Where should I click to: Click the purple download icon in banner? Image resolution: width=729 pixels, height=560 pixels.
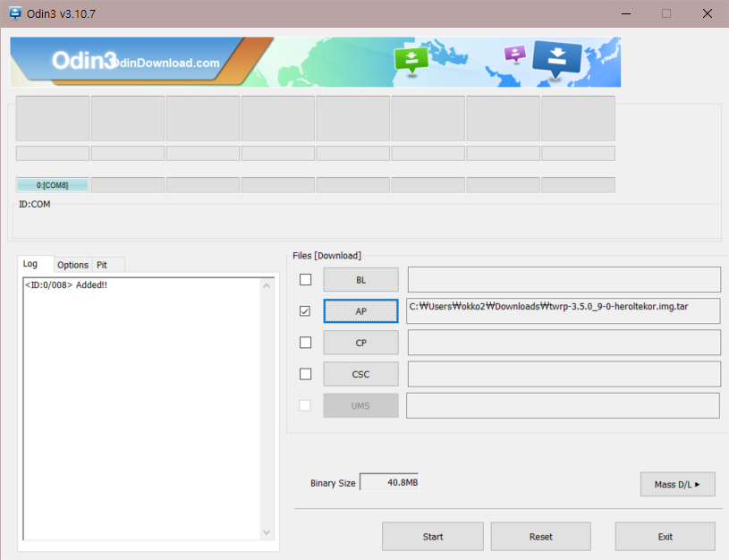[x=514, y=54]
